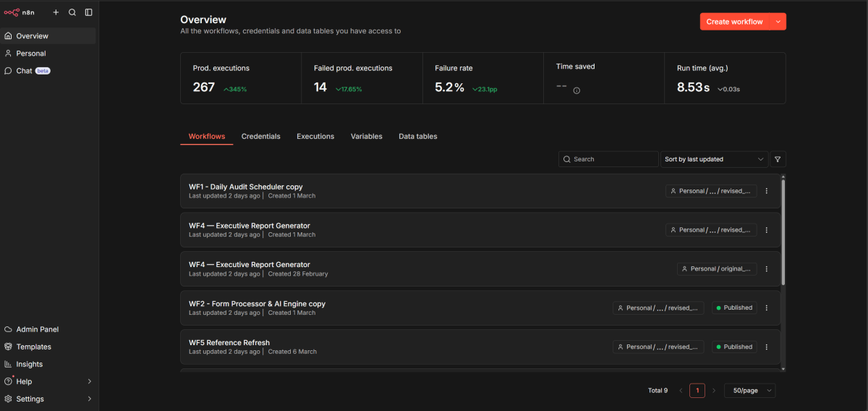Click the plus icon beside n8n logo
The width and height of the screenshot is (868, 411).
[x=56, y=12]
